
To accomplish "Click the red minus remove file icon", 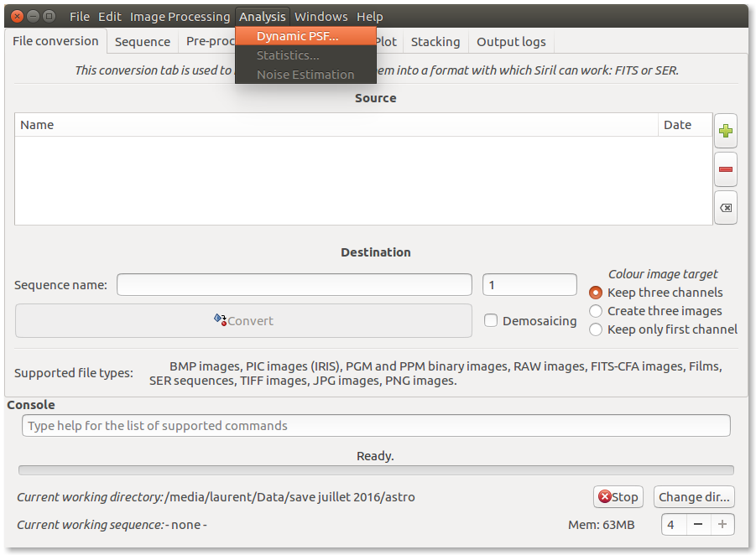I will click(x=726, y=169).
